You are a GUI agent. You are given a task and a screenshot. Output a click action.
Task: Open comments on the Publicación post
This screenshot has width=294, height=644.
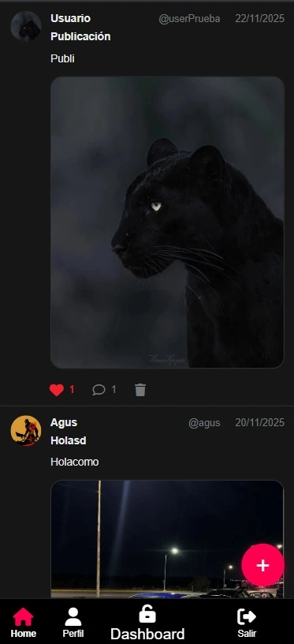pyautogui.click(x=99, y=390)
